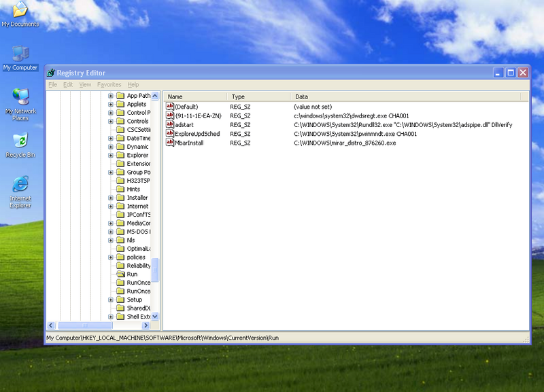Click the Controls folder icon
544x392 pixels.
(120, 121)
